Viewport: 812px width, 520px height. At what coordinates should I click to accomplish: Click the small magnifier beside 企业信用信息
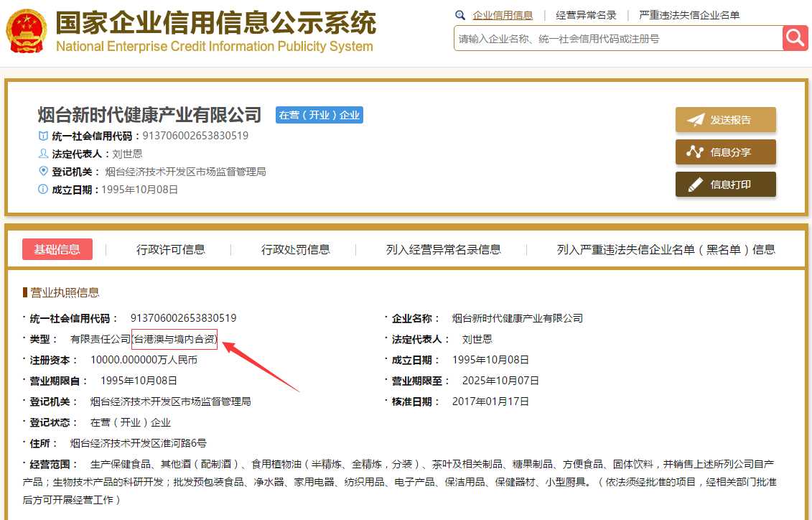pos(460,16)
